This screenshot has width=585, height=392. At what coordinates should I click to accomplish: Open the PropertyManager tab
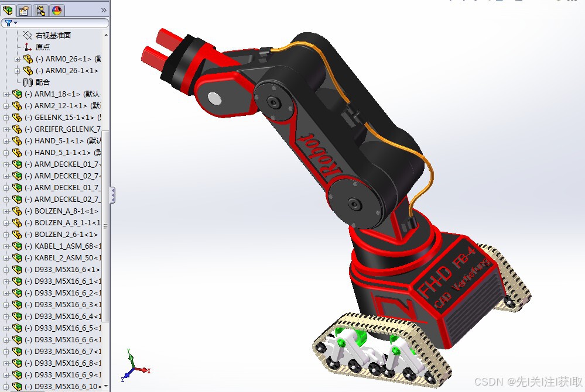click(x=24, y=10)
